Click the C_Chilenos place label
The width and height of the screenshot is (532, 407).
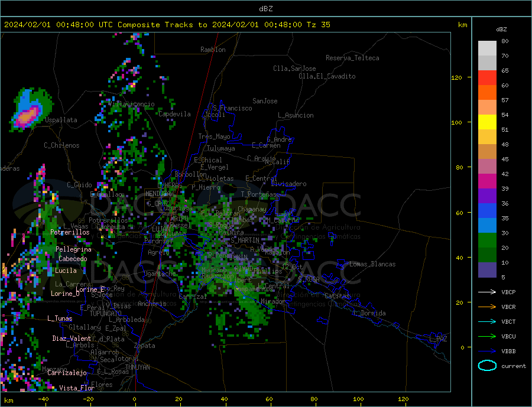coord(61,145)
